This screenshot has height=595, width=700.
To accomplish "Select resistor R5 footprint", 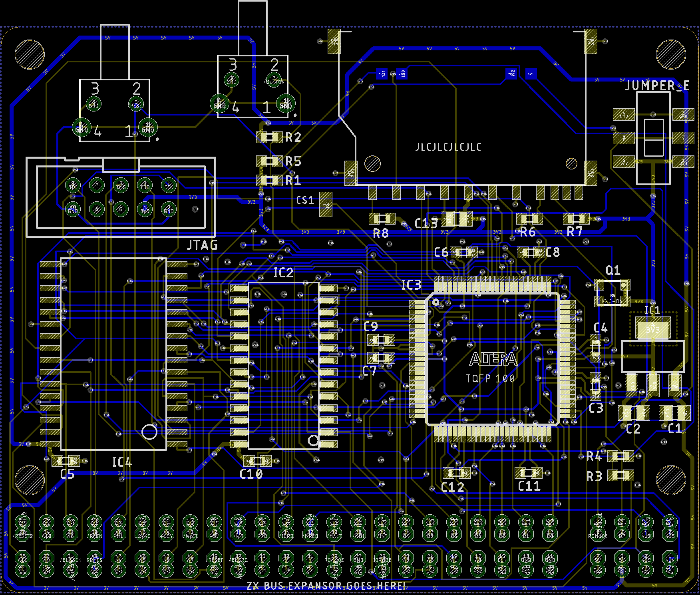I will [x=269, y=161].
